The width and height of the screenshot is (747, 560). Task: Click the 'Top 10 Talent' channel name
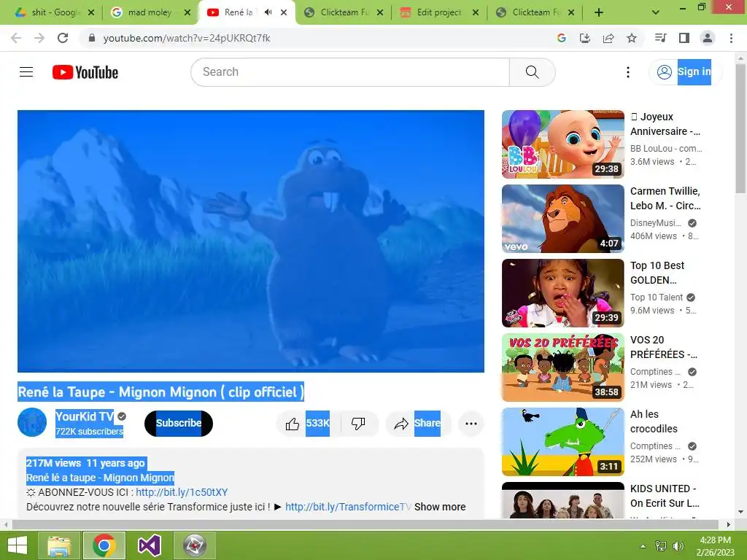(657, 297)
